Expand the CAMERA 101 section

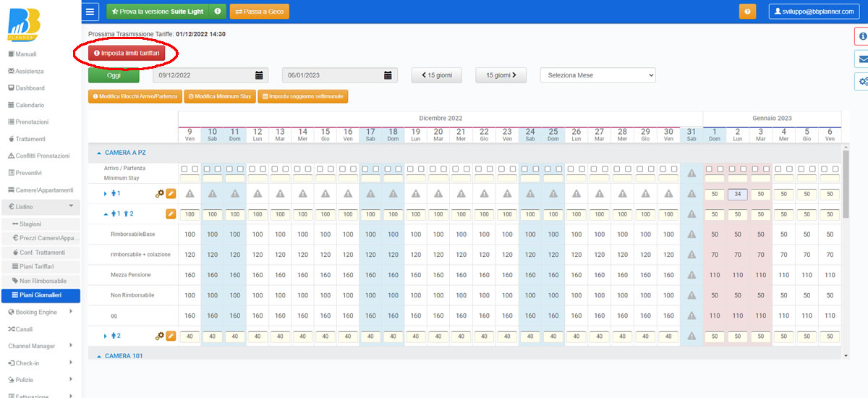coord(100,356)
